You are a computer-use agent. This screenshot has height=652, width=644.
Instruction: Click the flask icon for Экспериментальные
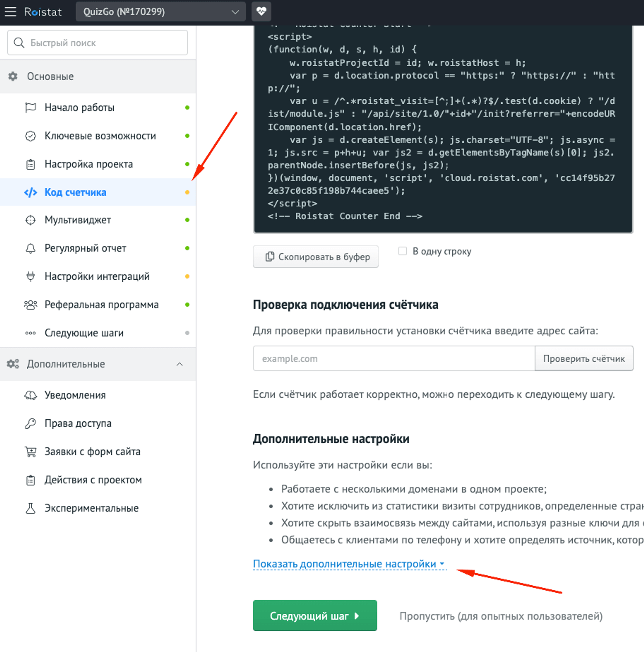30,508
